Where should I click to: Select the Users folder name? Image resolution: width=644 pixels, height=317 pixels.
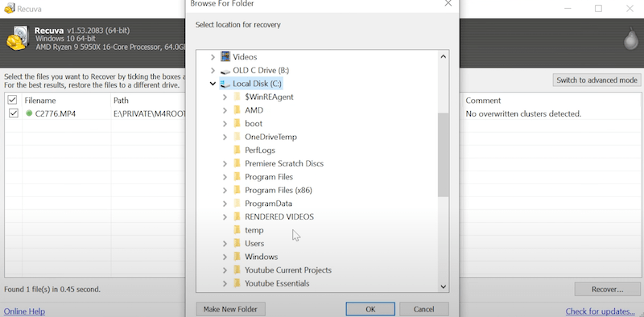pyautogui.click(x=254, y=243)
